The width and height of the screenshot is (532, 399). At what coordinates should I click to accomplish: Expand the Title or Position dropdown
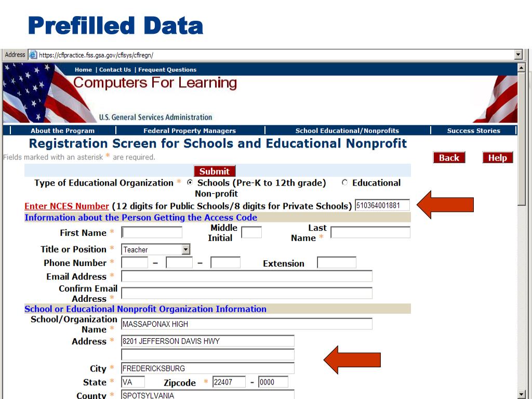(185, 250)
